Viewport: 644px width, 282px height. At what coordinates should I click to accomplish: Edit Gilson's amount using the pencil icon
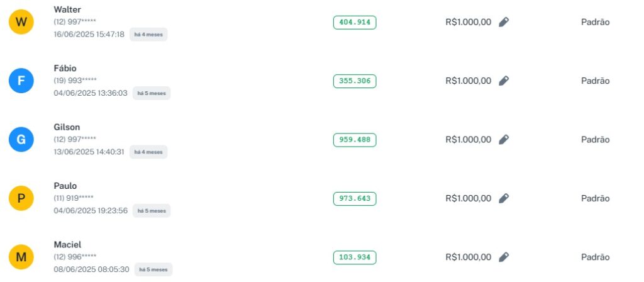[x=504, y=139]
